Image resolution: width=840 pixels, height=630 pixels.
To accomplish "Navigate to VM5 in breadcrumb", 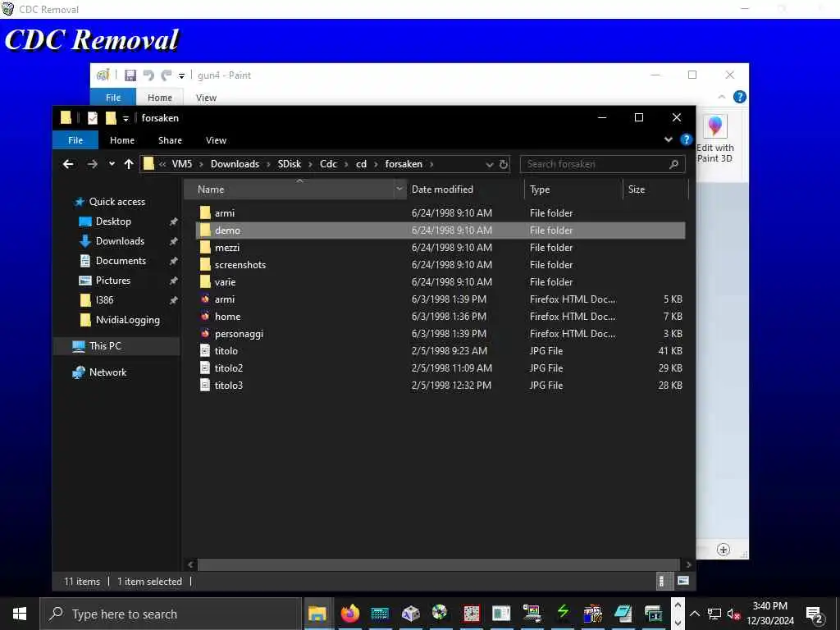I will [181, 164].
